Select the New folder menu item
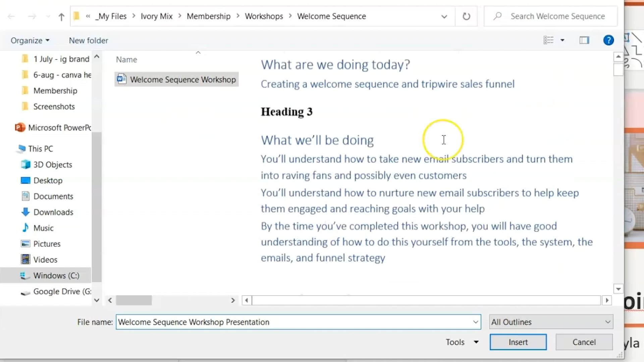 coord(89,40)
